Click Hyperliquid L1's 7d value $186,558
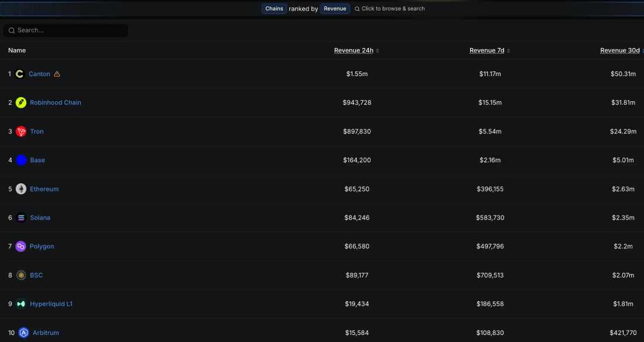This screenshot has width=644, height=342. point(490,304)
